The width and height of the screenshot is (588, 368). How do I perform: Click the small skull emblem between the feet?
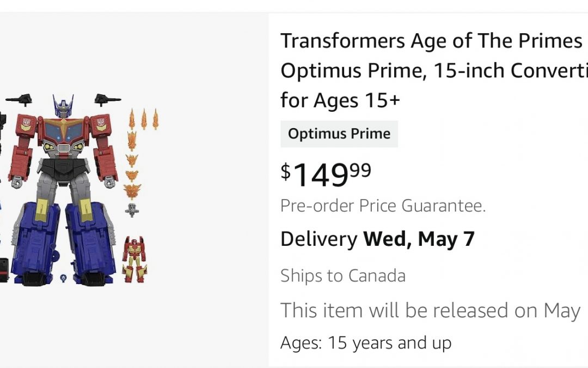click(64, 276)
